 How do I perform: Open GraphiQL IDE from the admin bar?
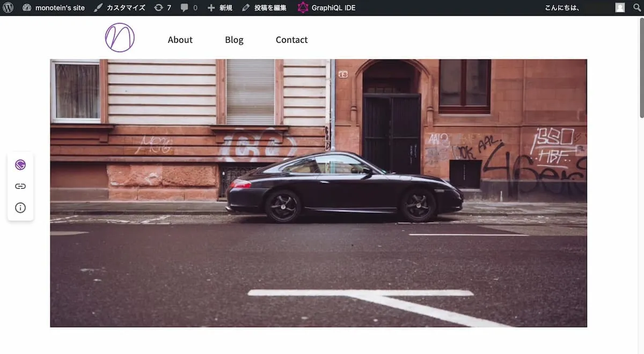326,8
